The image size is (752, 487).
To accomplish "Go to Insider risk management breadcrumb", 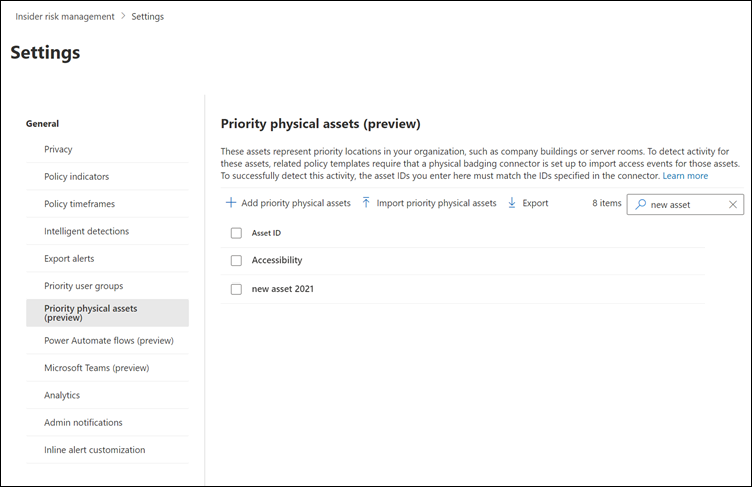I will click(65, 16).
